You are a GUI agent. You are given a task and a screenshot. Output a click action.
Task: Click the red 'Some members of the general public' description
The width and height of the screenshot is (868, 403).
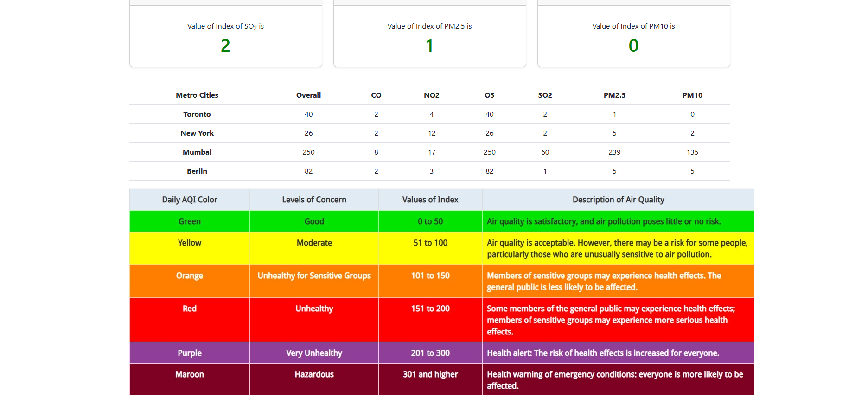(x=618, y=320)
